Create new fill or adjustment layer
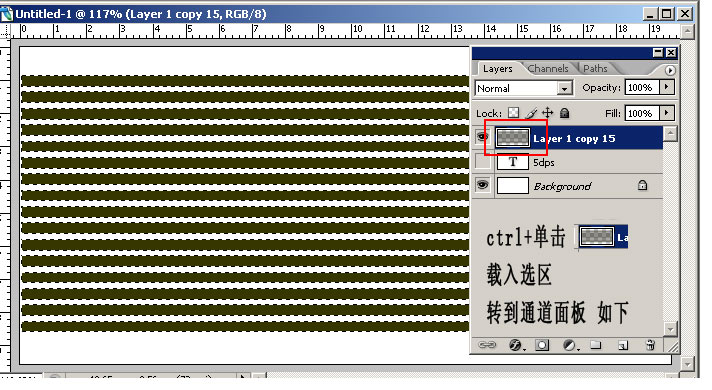The image size is (712, 390). (x=570, y=345)
